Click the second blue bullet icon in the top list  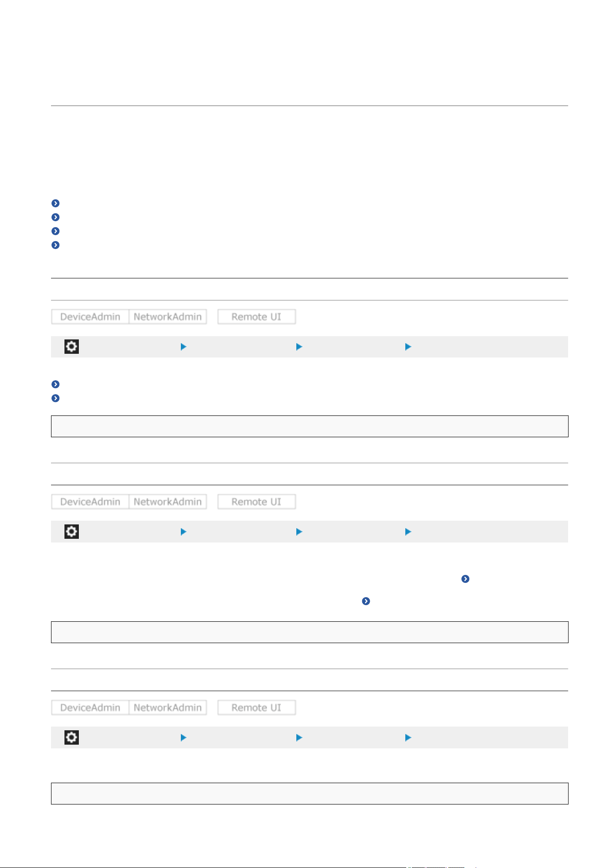[x=55, y=217]
